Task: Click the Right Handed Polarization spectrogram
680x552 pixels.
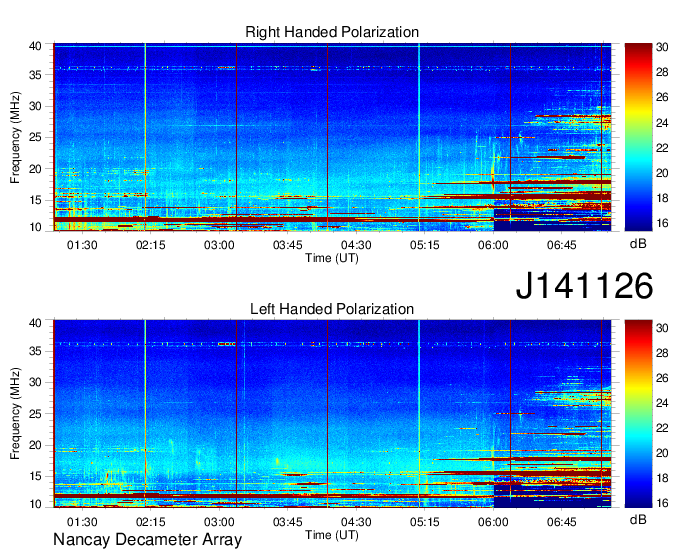Action: [x=332, y=137]
